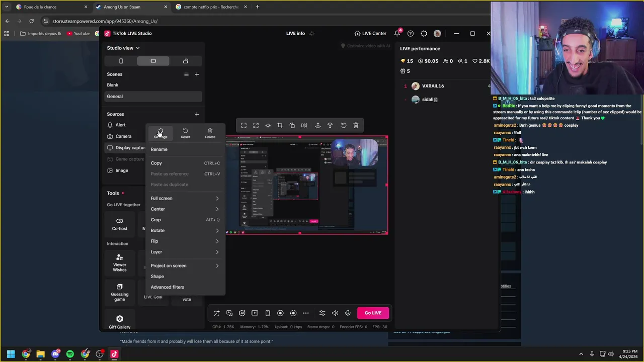Select the crop tool in preview toolbar
644x362 pixels.
[x=280, y=125]
